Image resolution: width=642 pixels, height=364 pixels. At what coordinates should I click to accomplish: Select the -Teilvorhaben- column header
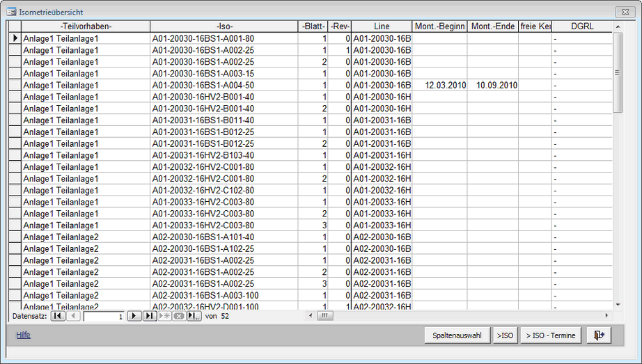tap(86, 26)
